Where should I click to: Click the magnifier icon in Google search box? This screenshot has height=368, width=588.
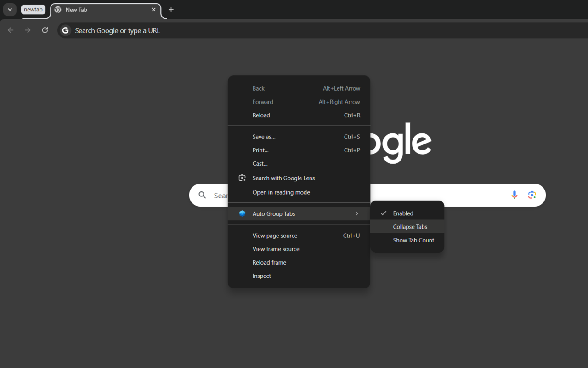tap(202, 195)
